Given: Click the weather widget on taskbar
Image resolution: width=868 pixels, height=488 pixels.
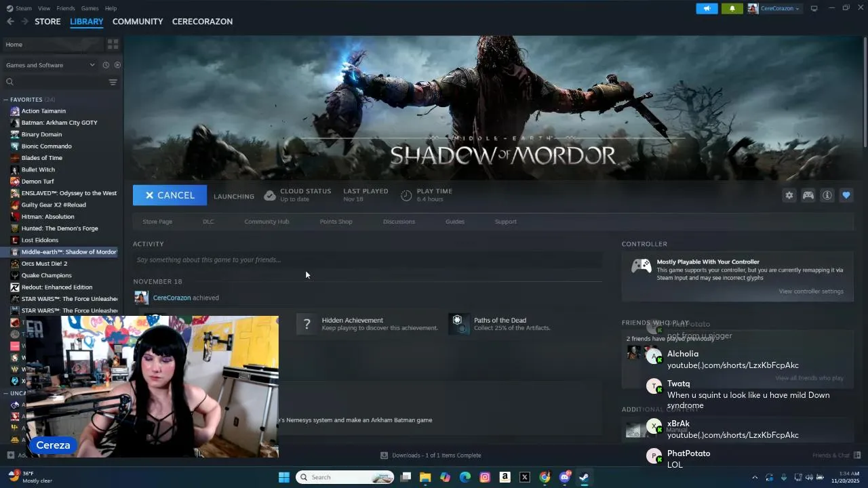Looking at the screenshot, I should point(30,477).
